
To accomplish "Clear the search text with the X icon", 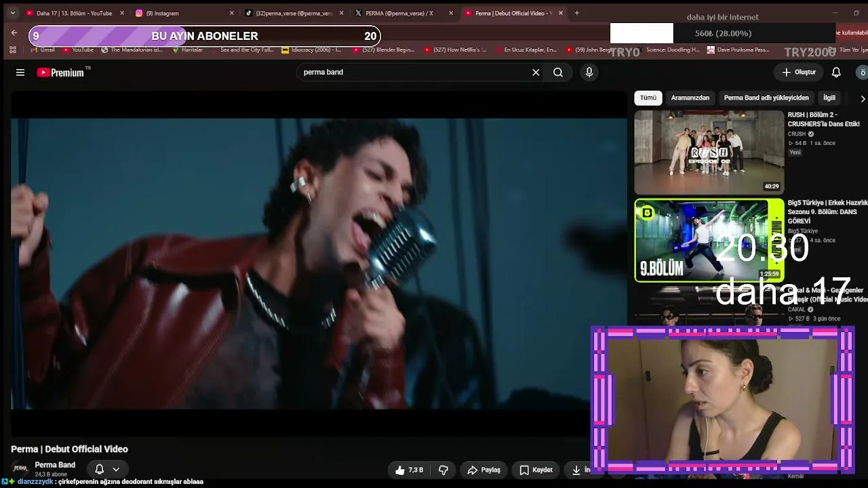I will pos(536,73).
